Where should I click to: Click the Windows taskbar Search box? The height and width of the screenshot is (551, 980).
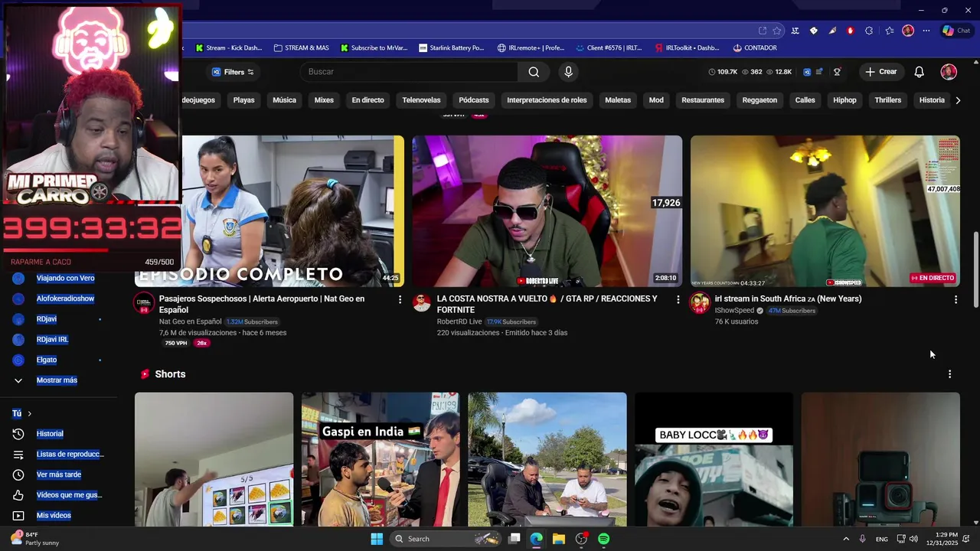tap(445, 539)
